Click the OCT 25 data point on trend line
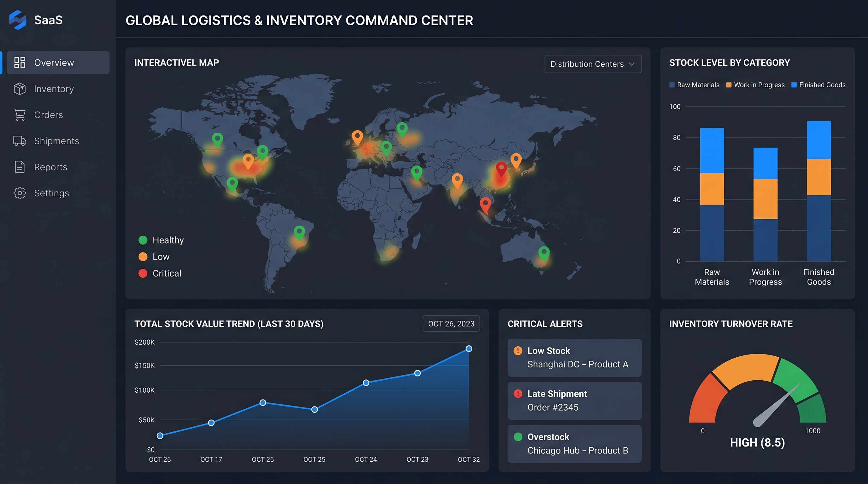Image resolution: width=868 pixels, height=484 pixels. 314,409
